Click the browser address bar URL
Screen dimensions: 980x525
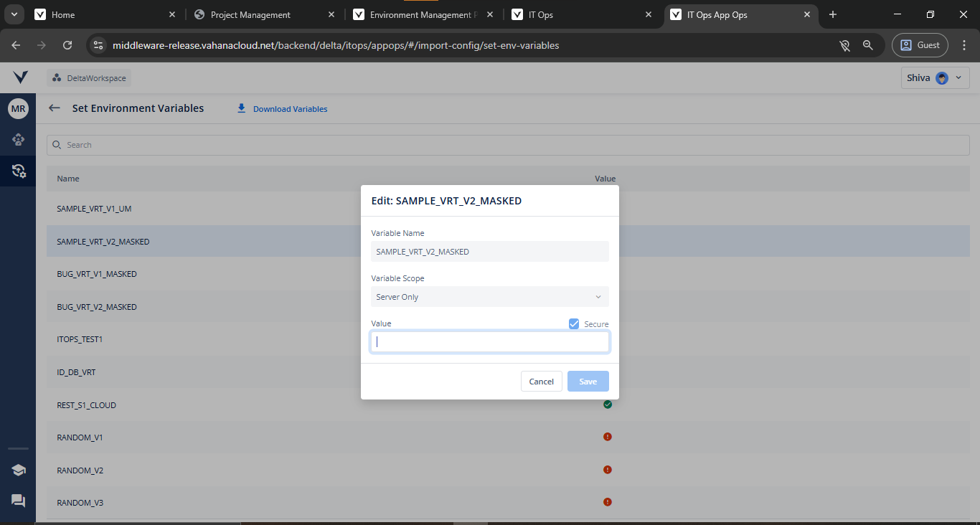(x=336, y=45)
